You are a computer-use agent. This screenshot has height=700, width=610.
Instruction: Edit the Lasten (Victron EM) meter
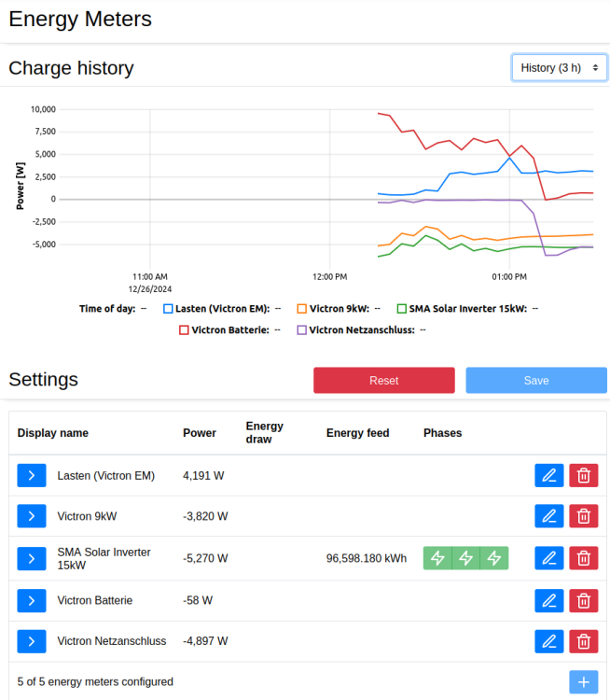coord(549,475)
